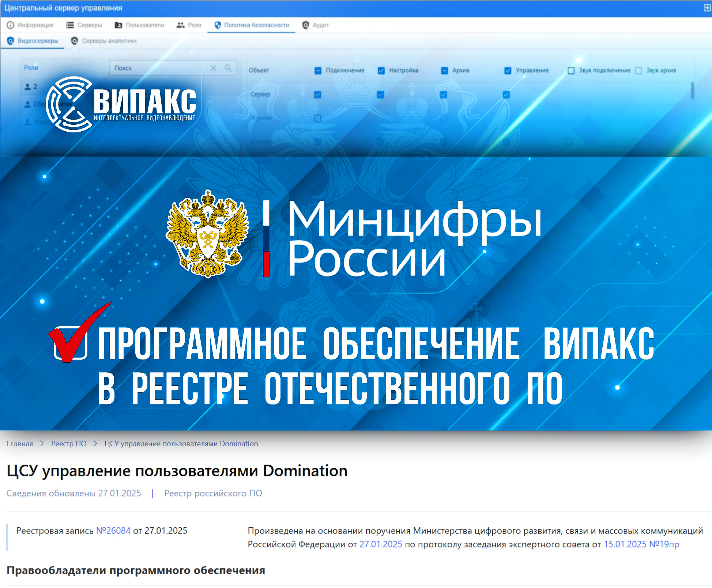Click protocol link 15.01.2025 №19пр
The height and width of the screenshot is (588, 712).
641,544
